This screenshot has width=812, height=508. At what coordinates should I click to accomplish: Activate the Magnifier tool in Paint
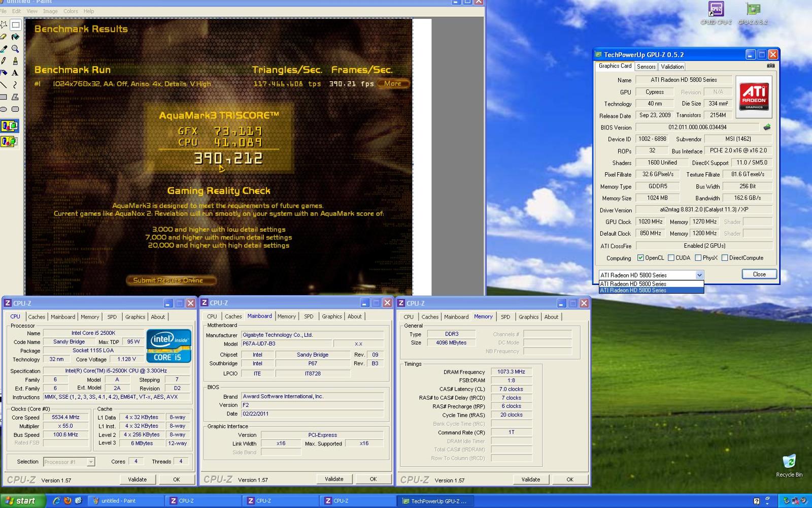[16, 49]
